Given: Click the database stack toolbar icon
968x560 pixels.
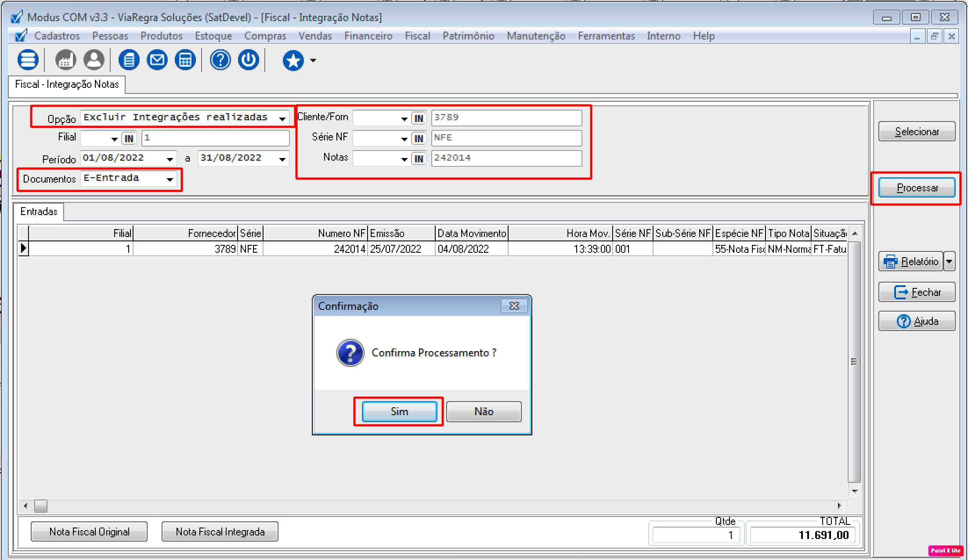Looking at the screenshot, I should click(x=28, y=60).
